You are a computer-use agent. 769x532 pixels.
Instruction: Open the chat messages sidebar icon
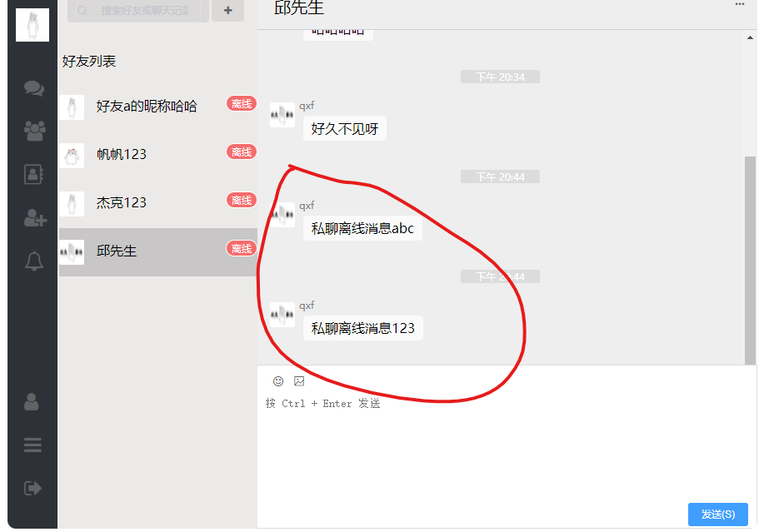(x=34, y=88)
